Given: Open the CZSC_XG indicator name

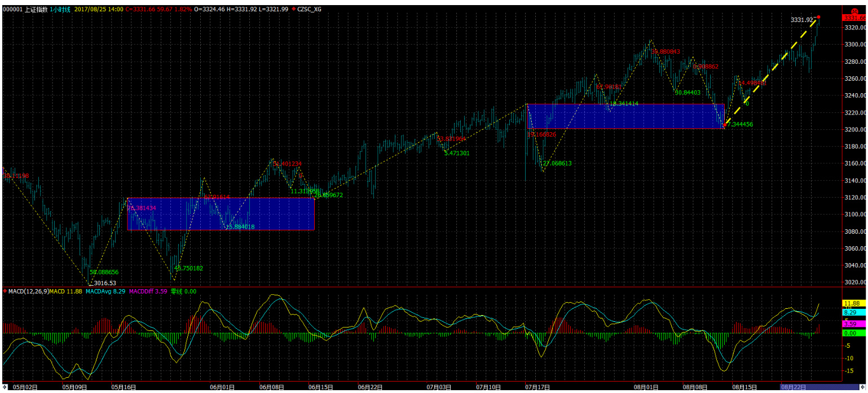Looking at the screenshot, I should click(312, 9).
